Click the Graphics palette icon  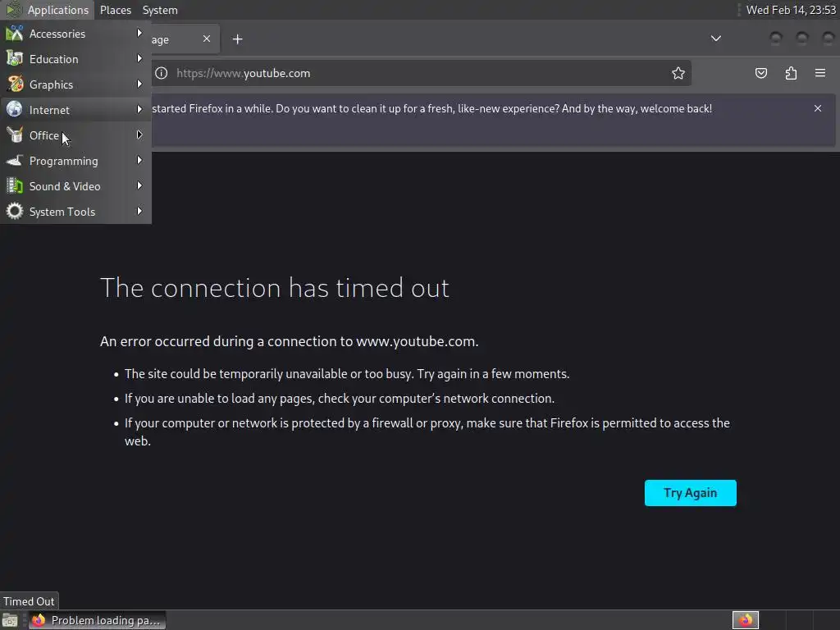15,84
